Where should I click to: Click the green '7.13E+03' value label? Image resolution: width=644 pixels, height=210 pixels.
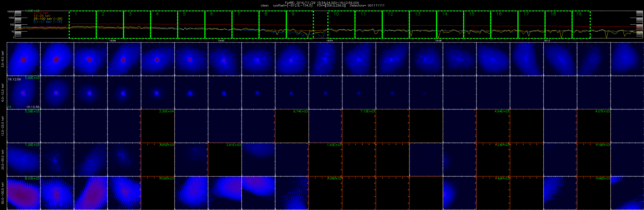point(367,111)
